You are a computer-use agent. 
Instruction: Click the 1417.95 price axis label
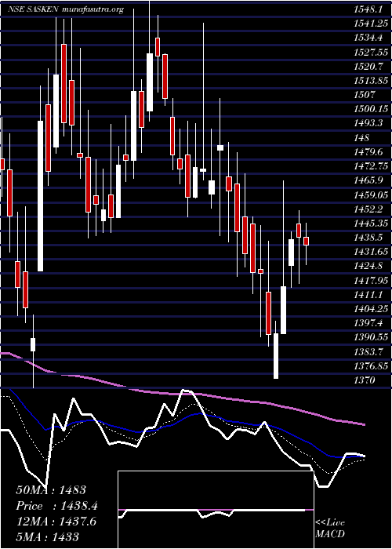[x=371, y=280]
